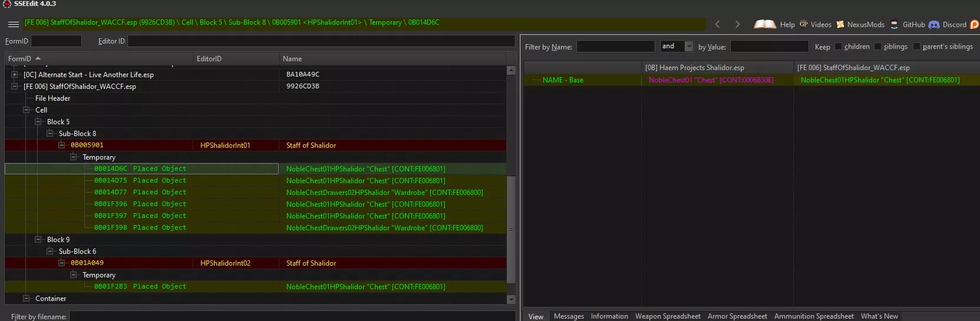
Task: Open the Weapon Spreadsheet tab
Action: tap(668, 316)
